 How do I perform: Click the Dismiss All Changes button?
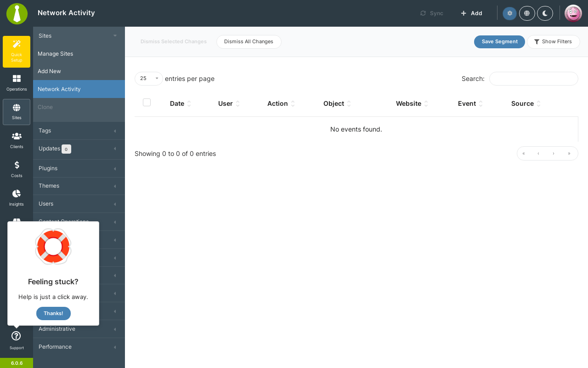249,42
